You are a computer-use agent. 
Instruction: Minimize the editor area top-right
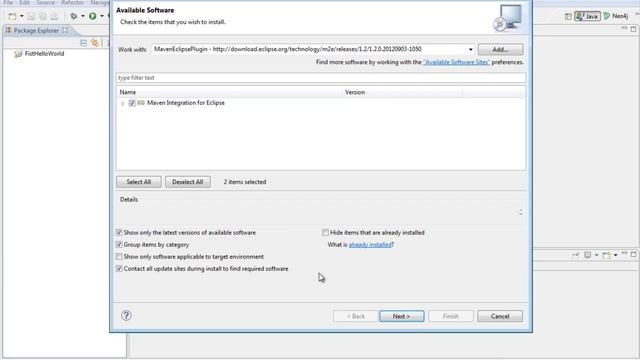(624, 29)
